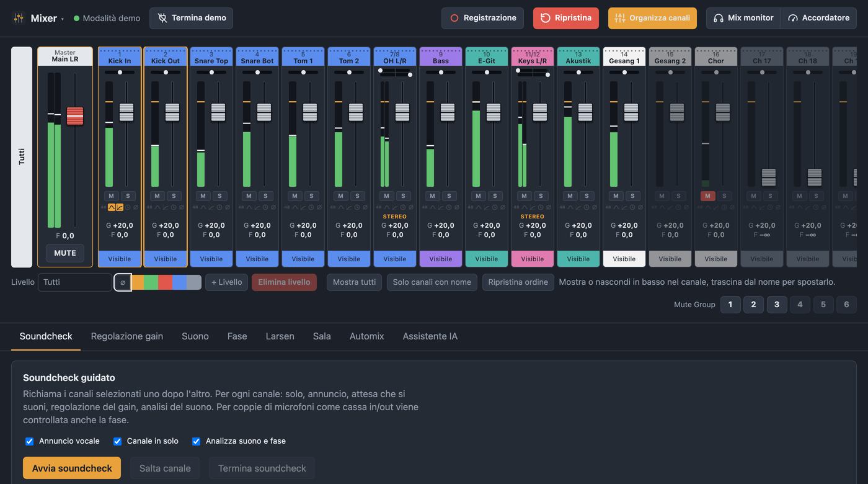This screenshot has height=484, width=868.
Task: Click the clock delay icon on Bass
Action: point(449,207)
